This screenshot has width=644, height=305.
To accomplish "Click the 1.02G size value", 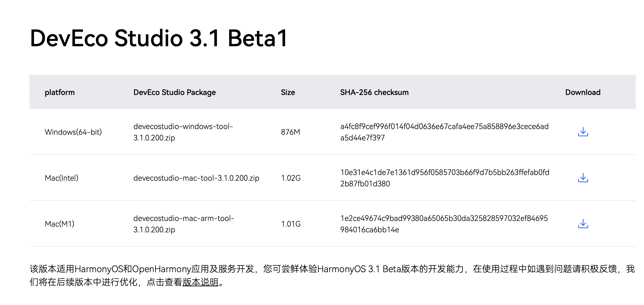I will point(291,178).
